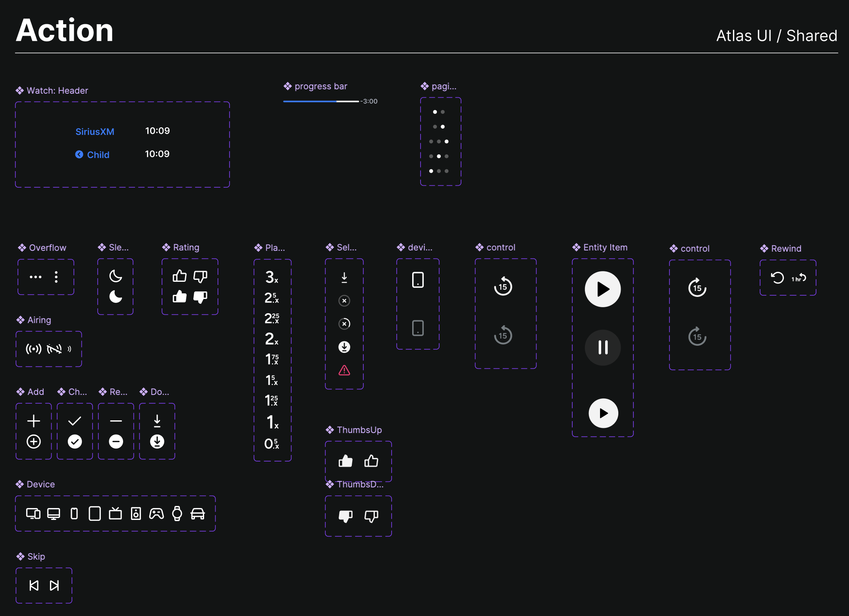This screenshot has height=616, width=849.
Task: Click the SiriusXM header link
Action: tap(95, 132)
